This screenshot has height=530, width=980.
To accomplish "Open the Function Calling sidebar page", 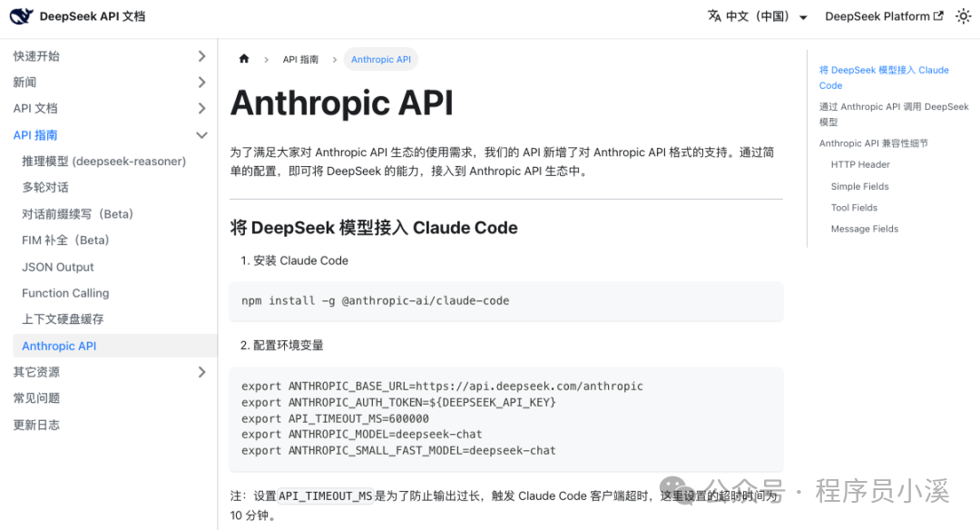I will 65,293.
